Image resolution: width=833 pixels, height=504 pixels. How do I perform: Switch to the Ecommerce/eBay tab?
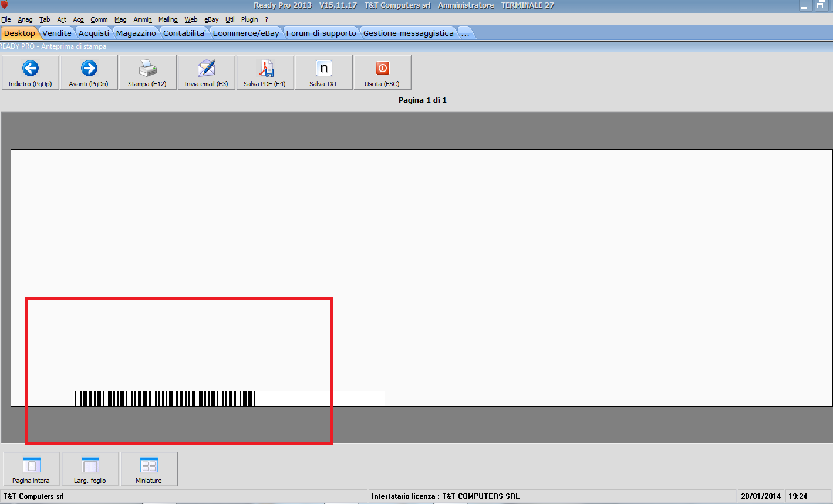pyautogui.click(x=246, y=33)
